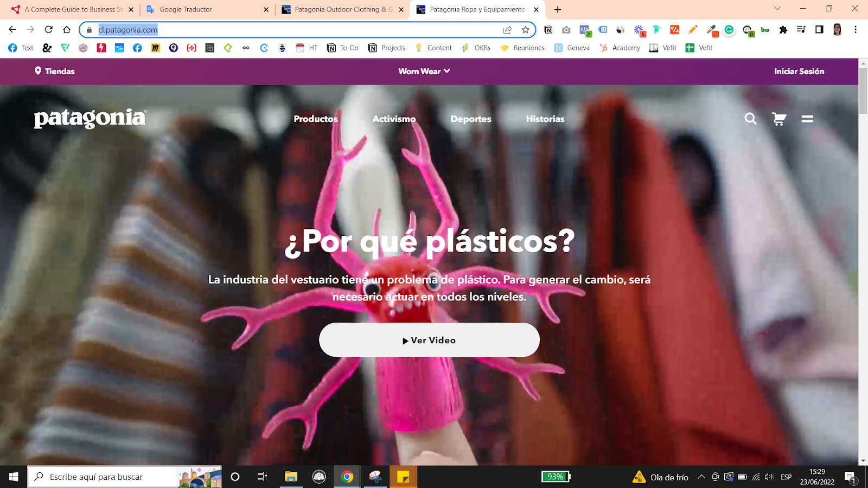Open the Chrome profile avatar
The height and width of the screenshot is (488, 868).
coord(837,30)
